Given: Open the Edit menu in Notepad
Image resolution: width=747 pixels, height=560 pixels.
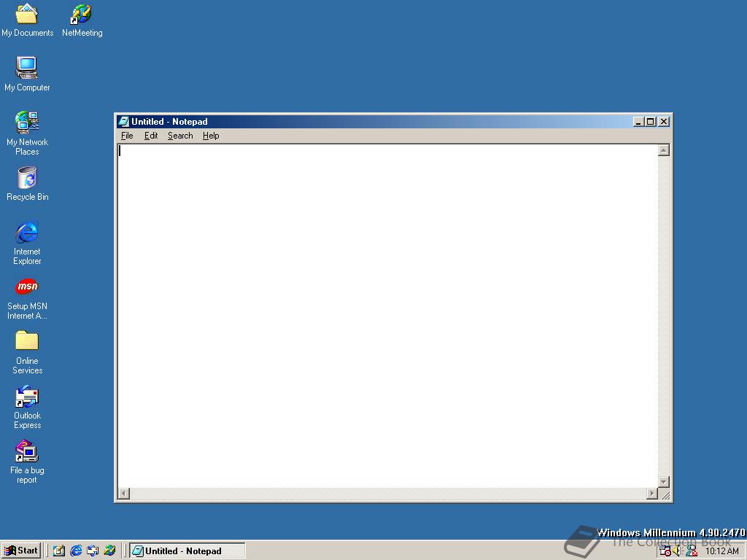Looking at the screenshot, I should coord(151,136).
